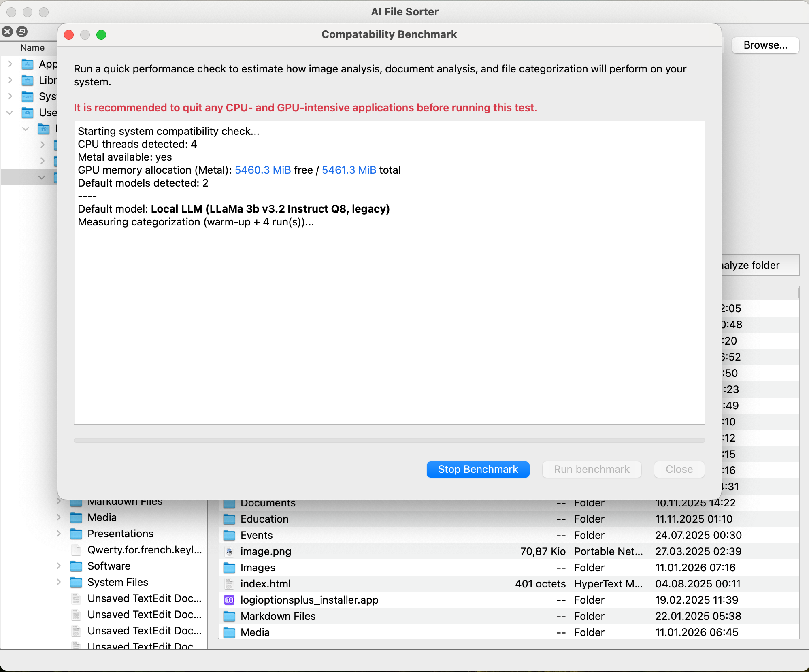Viewport: 809px width, 672px height.
Task: Select the Users folder icon
Action: pyautogui.click(x=28, y=113)
